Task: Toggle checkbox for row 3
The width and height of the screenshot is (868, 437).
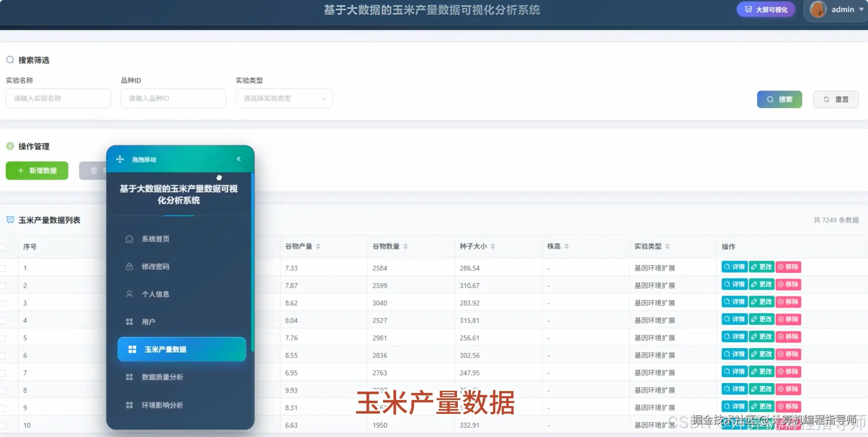Action: (3, 303)
